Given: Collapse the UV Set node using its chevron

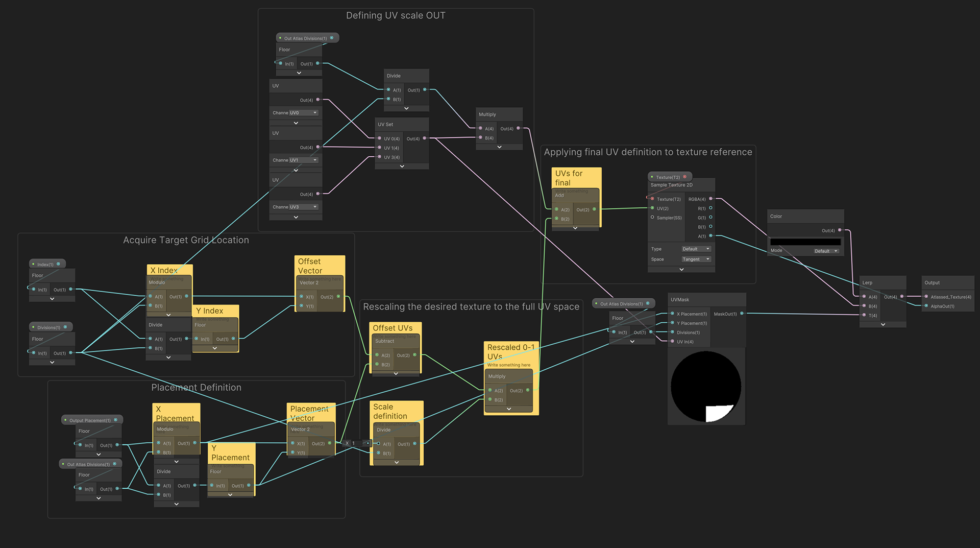Looking at the screenshot, I should [402, 166].
